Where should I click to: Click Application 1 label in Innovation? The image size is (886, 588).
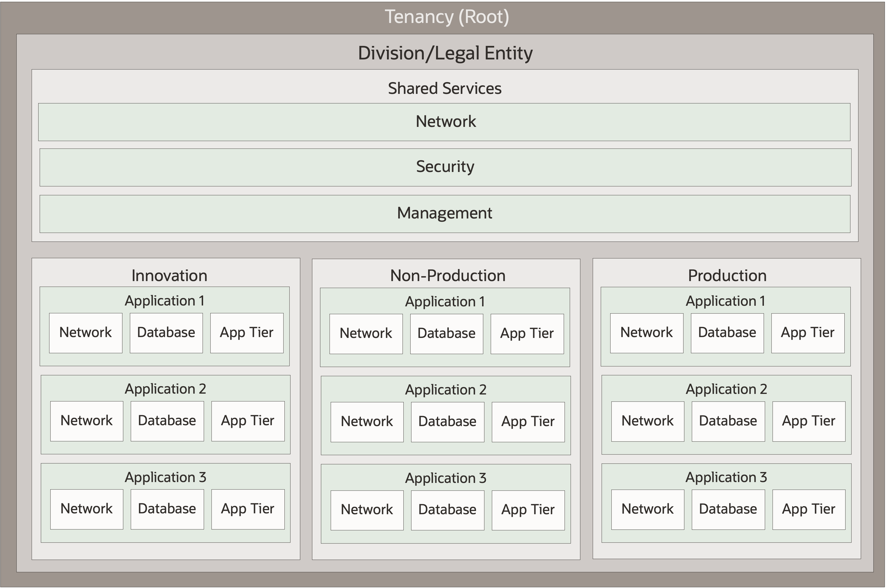click(x=165, y=301)
